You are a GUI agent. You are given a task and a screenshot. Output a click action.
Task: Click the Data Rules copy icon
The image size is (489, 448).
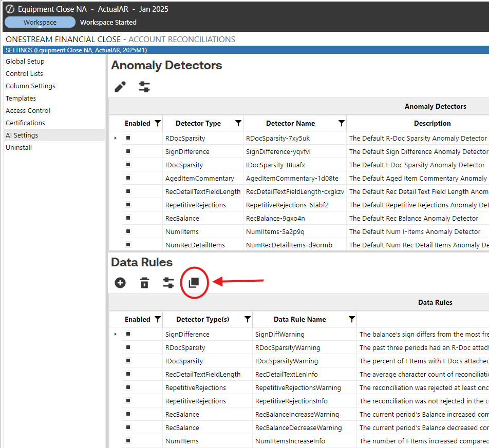tap(194, 283)
